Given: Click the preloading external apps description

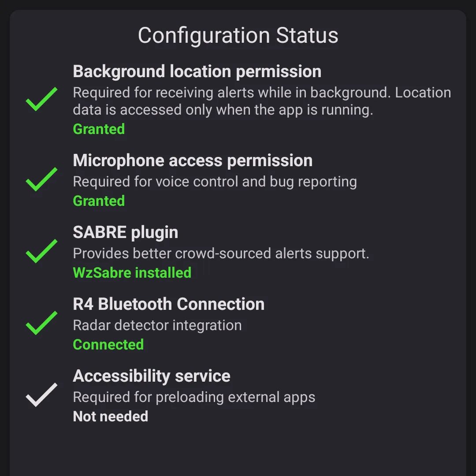Looking at the screenshot, I should point(194,397).
